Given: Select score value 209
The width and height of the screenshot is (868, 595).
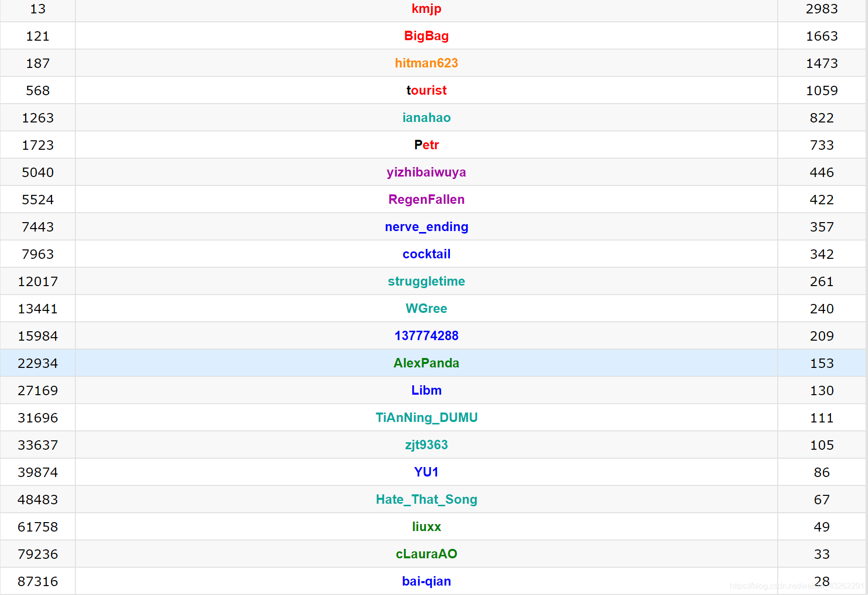Looking at the screenshot, I should tap(821, 336).
